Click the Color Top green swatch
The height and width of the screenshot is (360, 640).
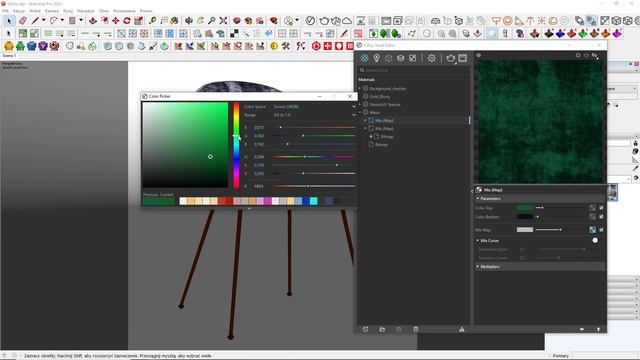525,208
